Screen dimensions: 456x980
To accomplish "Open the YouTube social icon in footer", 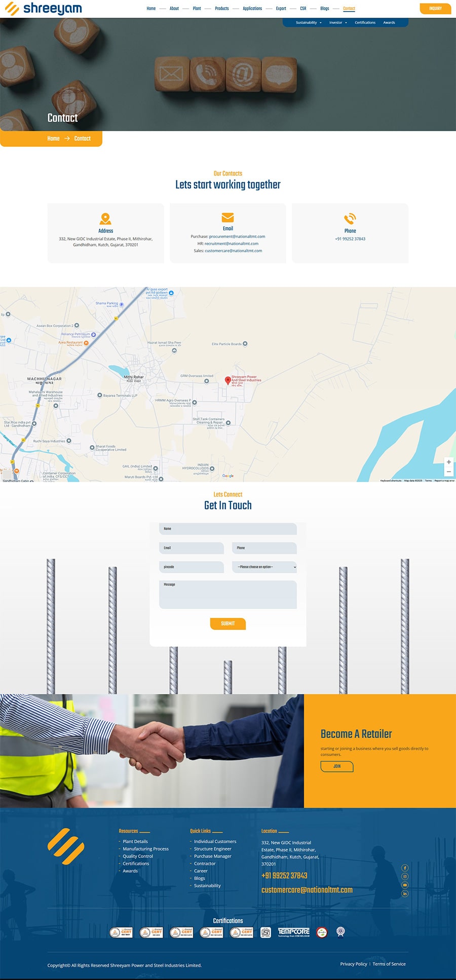I will [405, 885].
